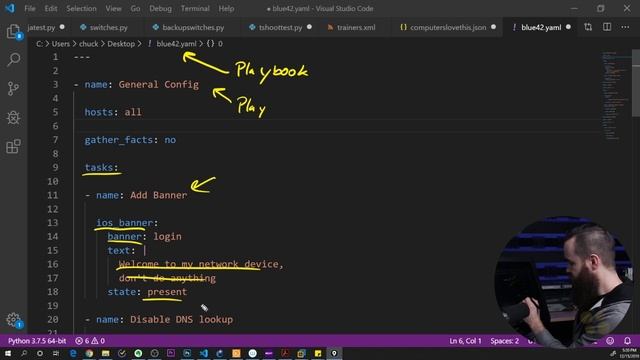The width and height of the screenshot is (640, 360).
Task: Click the 'ios_banner:' line
Action: pyautogui.click(x=127, y=222)
